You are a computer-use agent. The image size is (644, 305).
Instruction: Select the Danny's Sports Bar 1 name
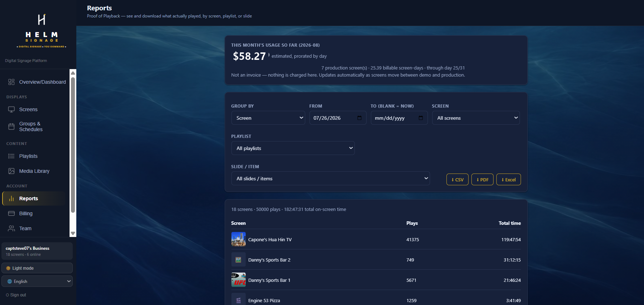[x=269, y=280]
